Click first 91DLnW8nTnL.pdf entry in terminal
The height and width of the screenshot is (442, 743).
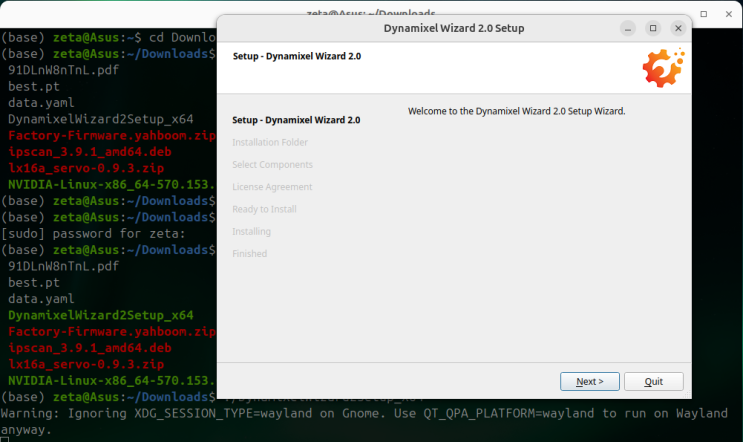[63, 70]
